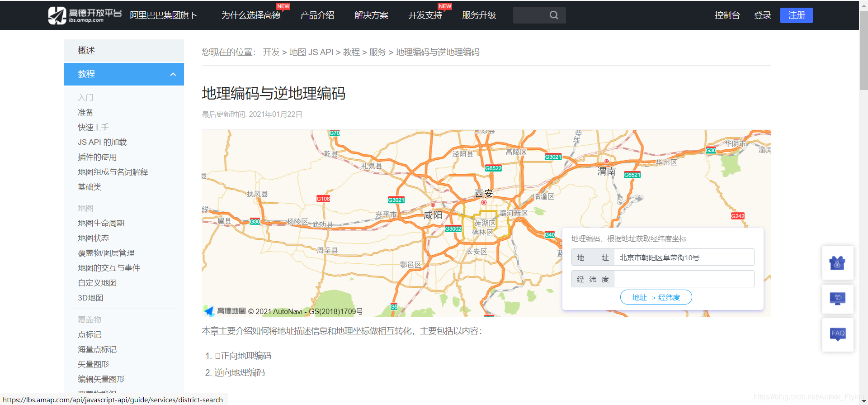The image size is (868, 405).
Task: Open the FAQ floating icon
Action: (838, 334)
